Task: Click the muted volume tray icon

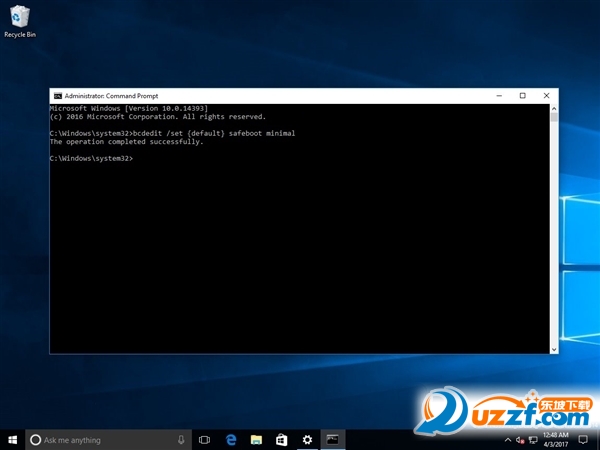Action: point(520,440)
